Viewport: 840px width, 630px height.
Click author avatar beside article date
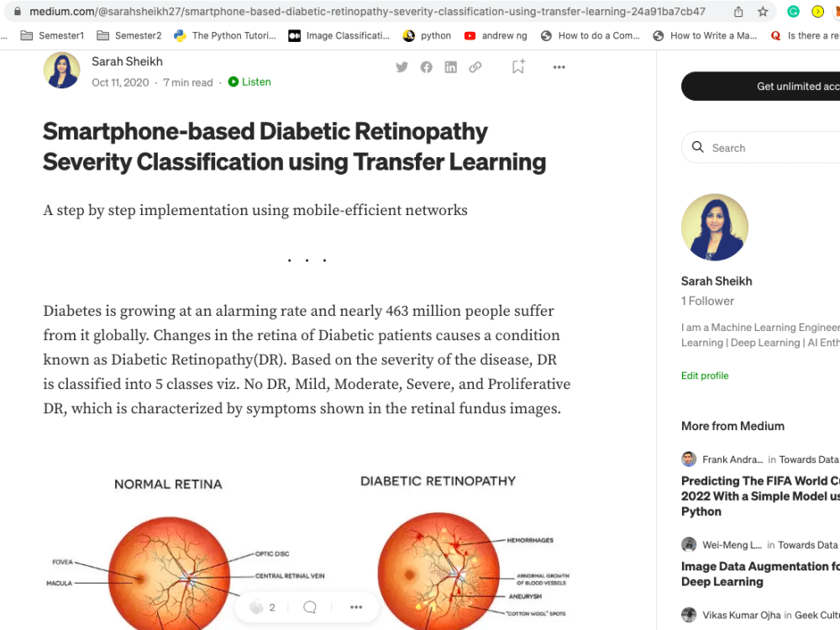(x=61, y=71)
